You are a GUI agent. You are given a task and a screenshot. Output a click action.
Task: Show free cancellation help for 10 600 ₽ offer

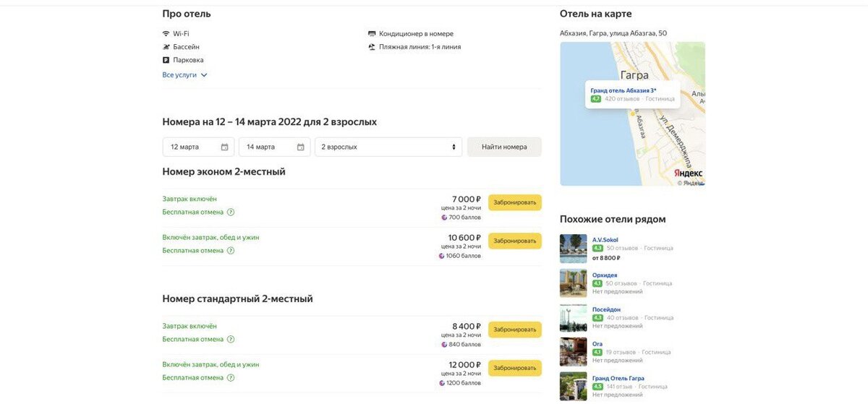click(231, 251)
